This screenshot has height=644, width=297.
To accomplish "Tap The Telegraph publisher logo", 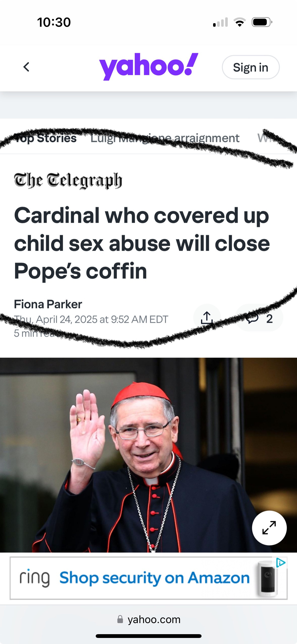I will point(68,180).
